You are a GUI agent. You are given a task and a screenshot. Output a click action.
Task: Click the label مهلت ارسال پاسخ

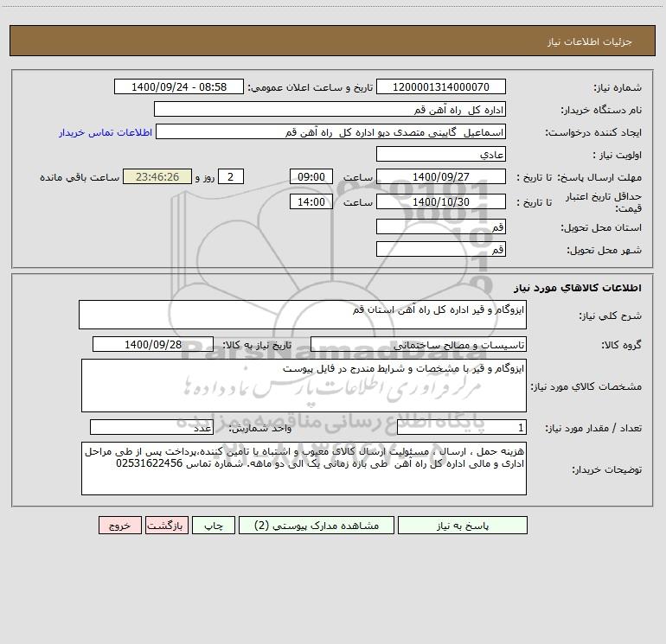tap(600, 177)
